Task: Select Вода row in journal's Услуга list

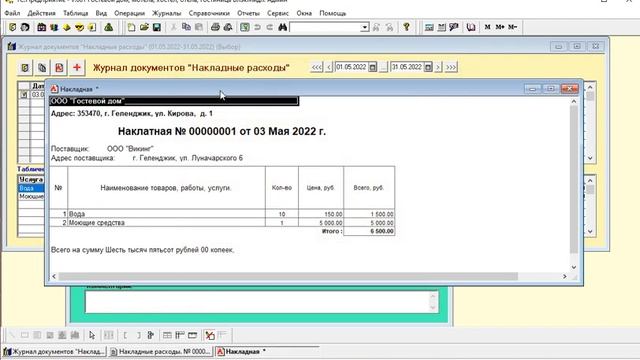Action: coord(31,188)
